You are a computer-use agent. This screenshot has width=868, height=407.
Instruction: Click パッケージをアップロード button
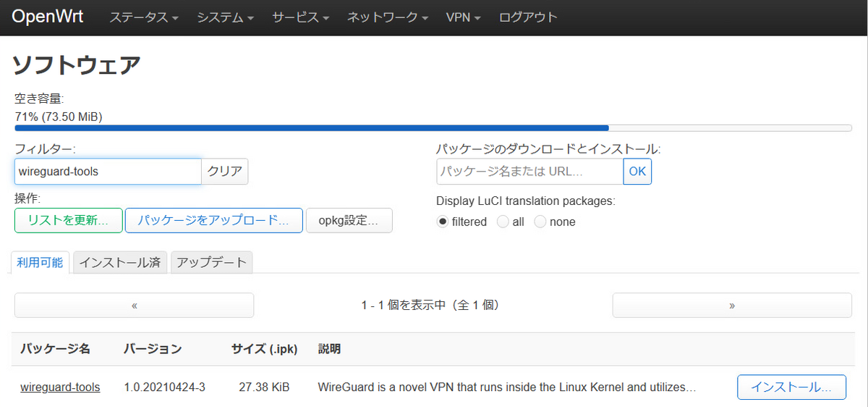pos(214,221)
